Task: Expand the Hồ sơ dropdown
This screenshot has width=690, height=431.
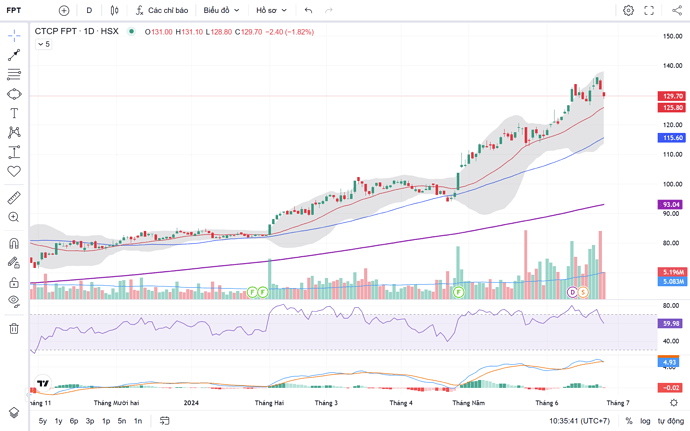Action: tap(272, 10)
